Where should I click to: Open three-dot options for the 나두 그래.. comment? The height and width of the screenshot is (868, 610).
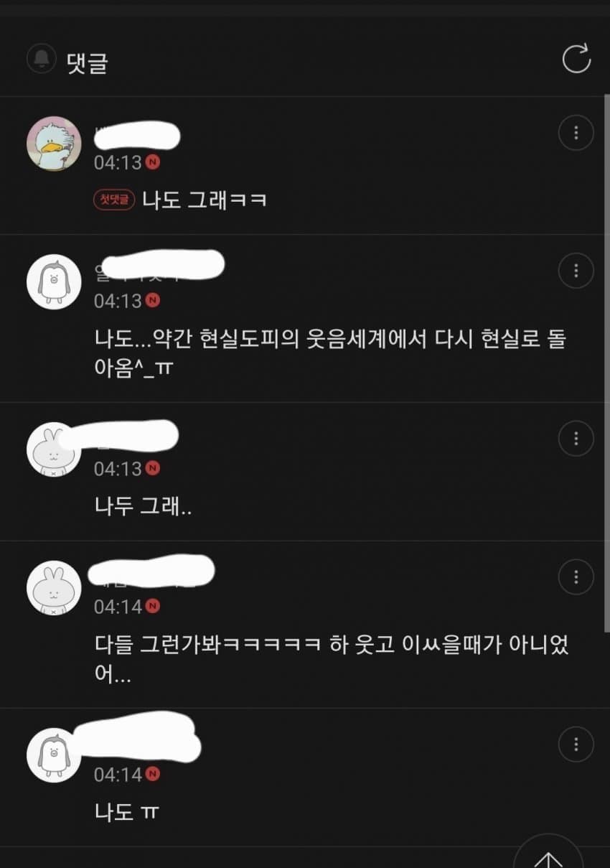click(x=576, y=438)
